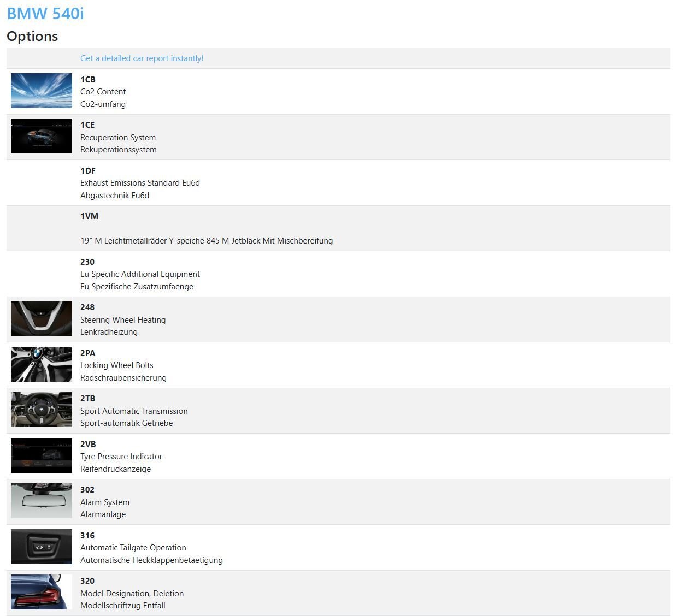This screenshot has height=616, width=677.
Task: Click the BMW 540i title heading
Action: (x=45, y=13)
